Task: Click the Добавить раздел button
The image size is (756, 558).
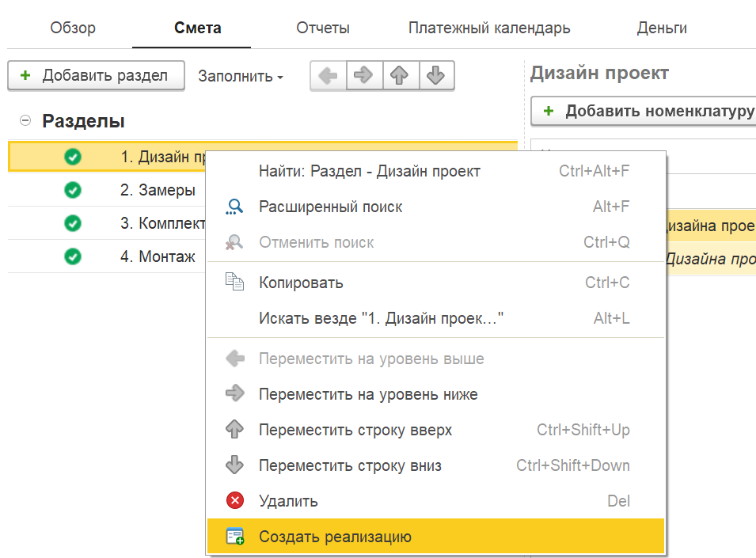Action: (x=96, y=75)
